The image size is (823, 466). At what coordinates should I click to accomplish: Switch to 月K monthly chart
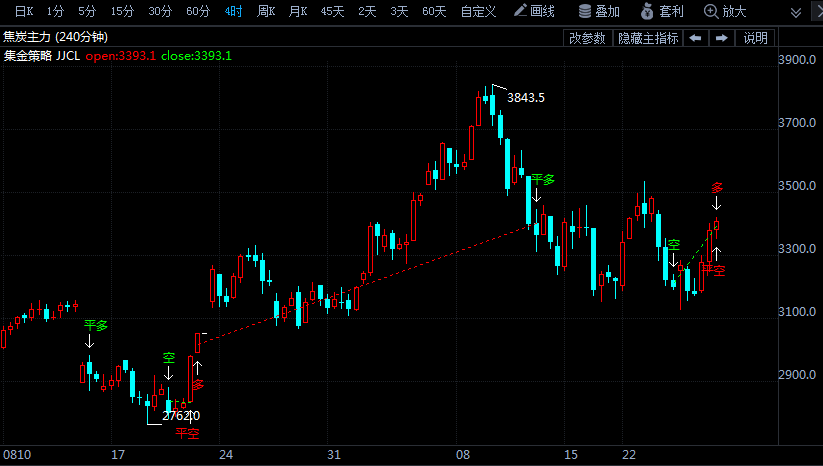(x=298, y=12)
